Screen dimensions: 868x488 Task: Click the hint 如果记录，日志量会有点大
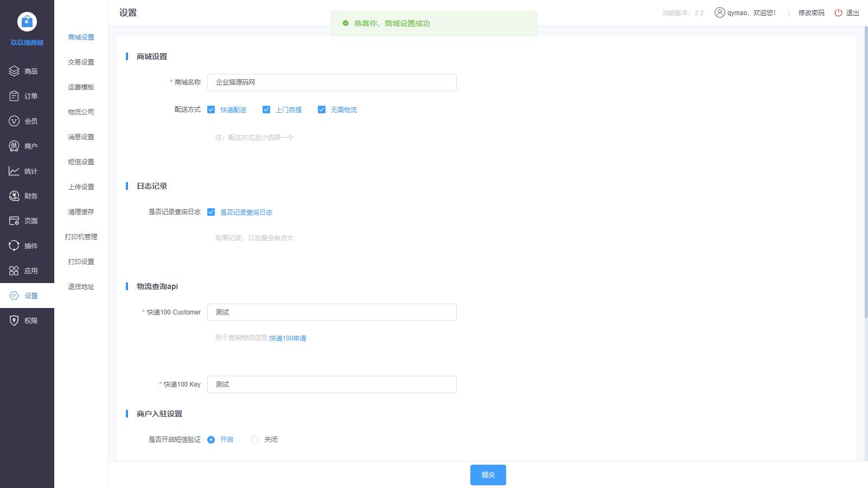coord(254,238)
